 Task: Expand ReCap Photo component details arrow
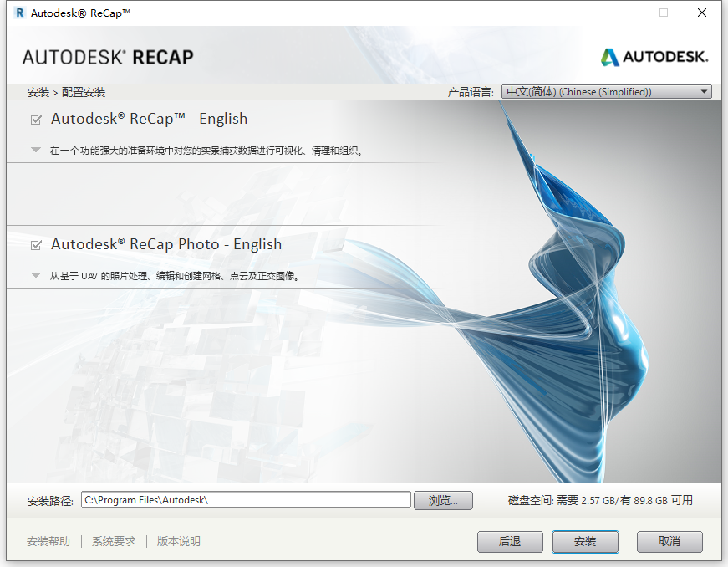pos(36,275)
